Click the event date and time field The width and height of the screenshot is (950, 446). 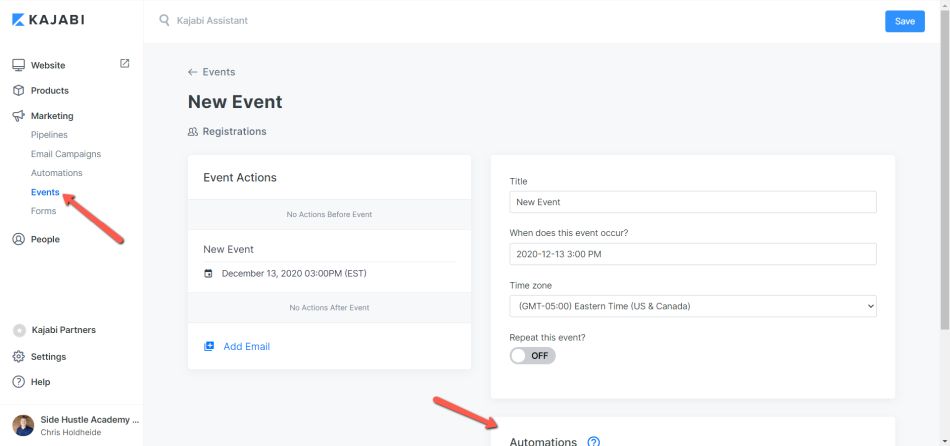pos(693,254)
